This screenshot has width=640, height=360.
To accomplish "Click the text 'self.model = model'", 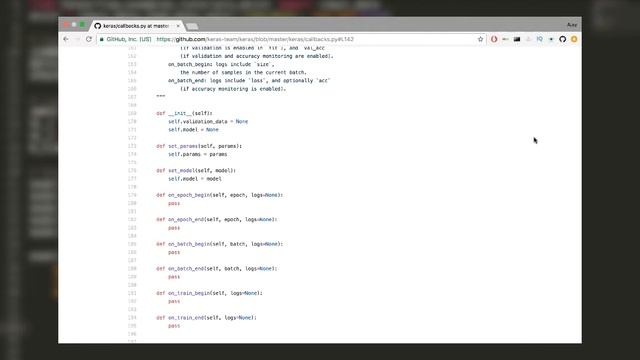I will (195, 179).
